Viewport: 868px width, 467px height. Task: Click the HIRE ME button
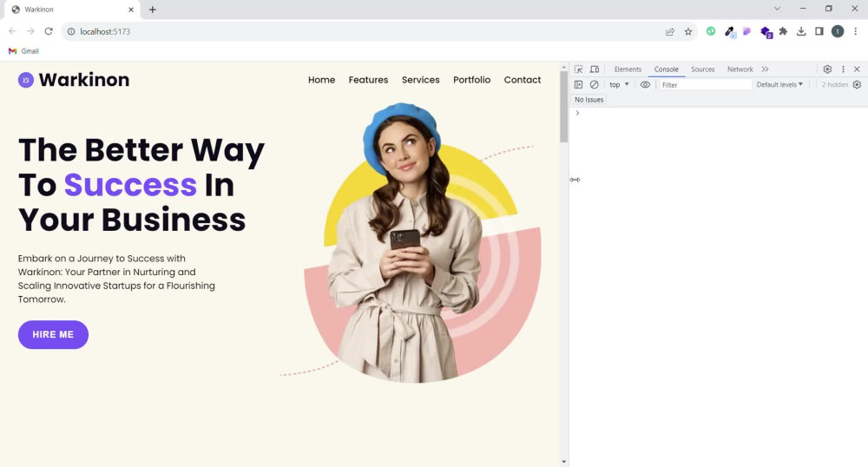(53, 335)
